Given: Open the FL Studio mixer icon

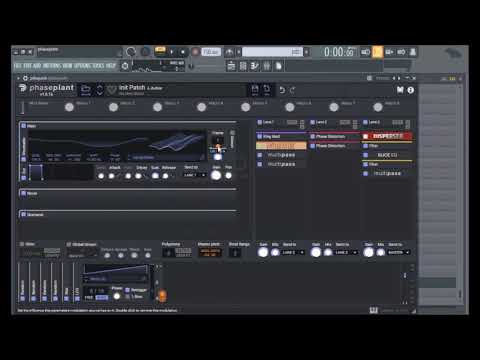Looking at the screenshot, I should (267, 66).
